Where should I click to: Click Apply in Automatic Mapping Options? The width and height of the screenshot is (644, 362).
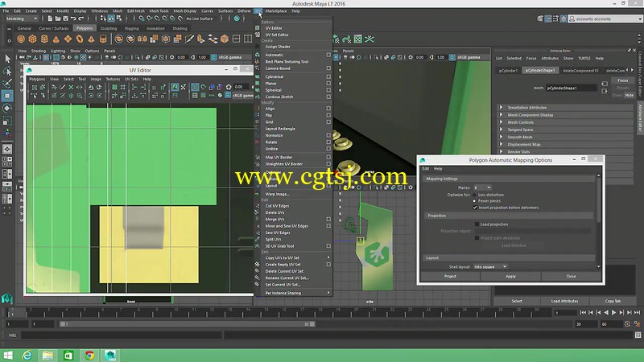pyautogui.click(x=510, y=276)
